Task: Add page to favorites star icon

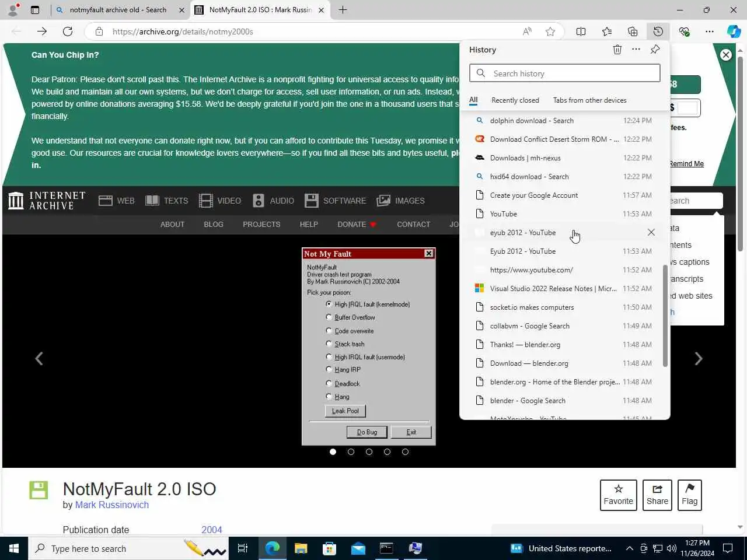Action: (550, 32)
